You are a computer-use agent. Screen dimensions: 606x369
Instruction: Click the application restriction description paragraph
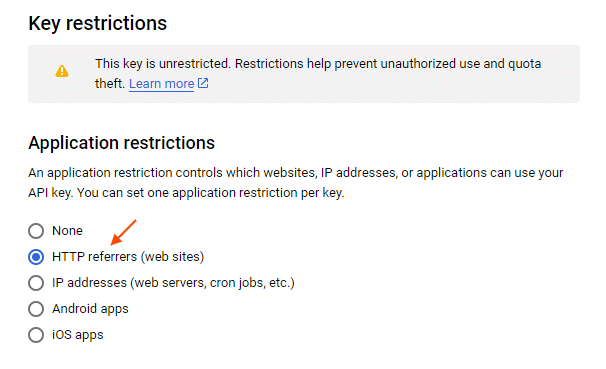[x=296, y=182]
